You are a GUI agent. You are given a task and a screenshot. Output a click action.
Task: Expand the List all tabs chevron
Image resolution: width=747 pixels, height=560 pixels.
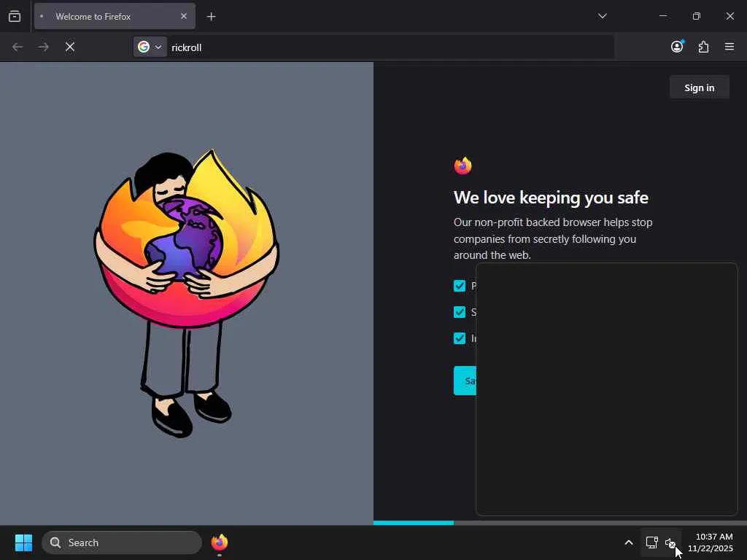click(x=602, y=16)
